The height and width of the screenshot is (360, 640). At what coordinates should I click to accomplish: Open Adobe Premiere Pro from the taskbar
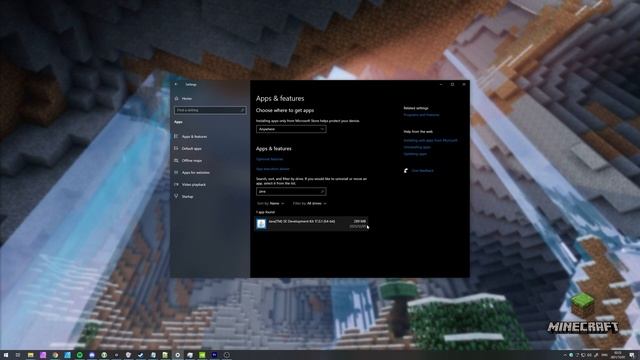214,355
